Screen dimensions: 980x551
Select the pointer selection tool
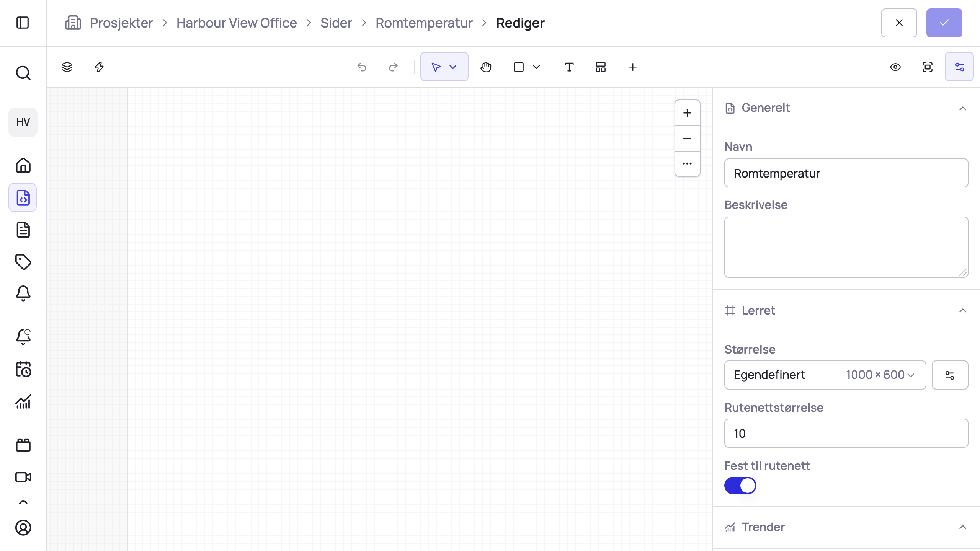click(436, 67)
